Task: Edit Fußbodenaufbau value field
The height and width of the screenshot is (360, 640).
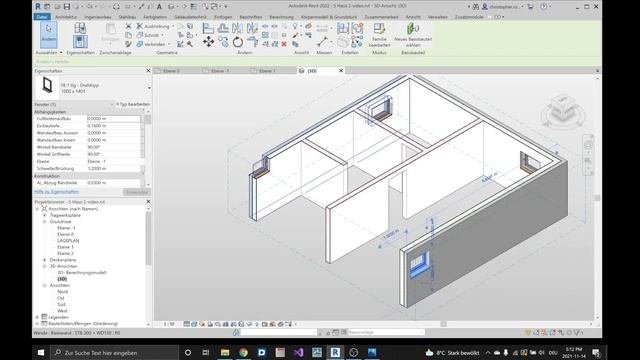Action: coord(113,119)
